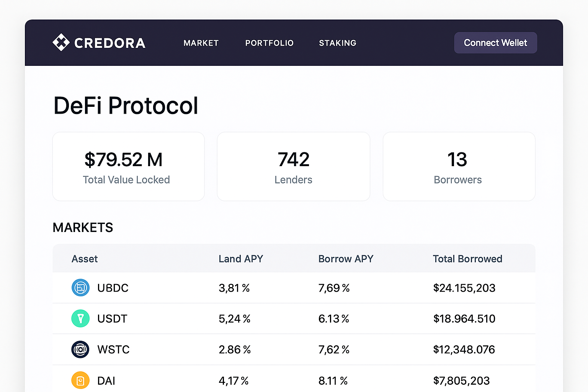This screenshot has width=588, height=392.
Task: Click the orange DAI token icon
Action: click(x=80, y=380)
